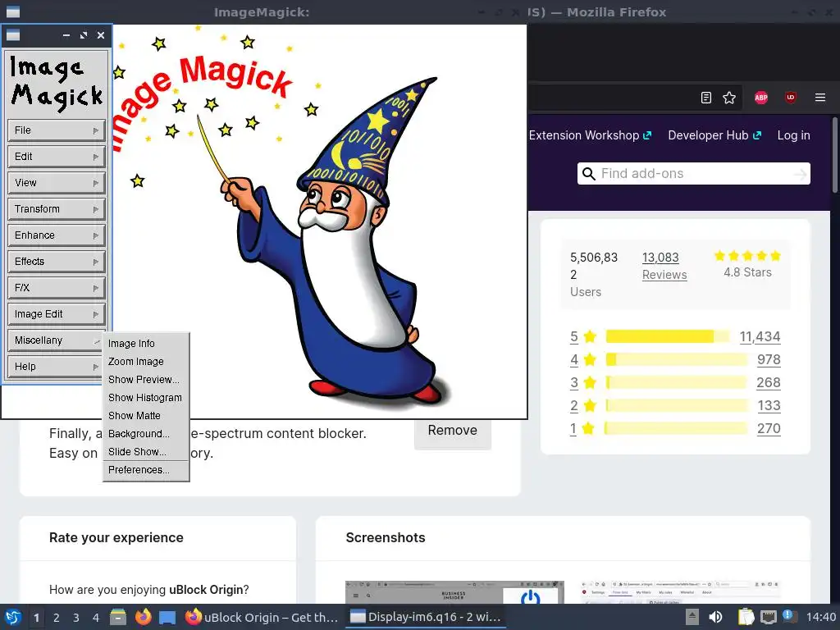Open the second uBlock screenshot thumbnail

tap(680, 592)
